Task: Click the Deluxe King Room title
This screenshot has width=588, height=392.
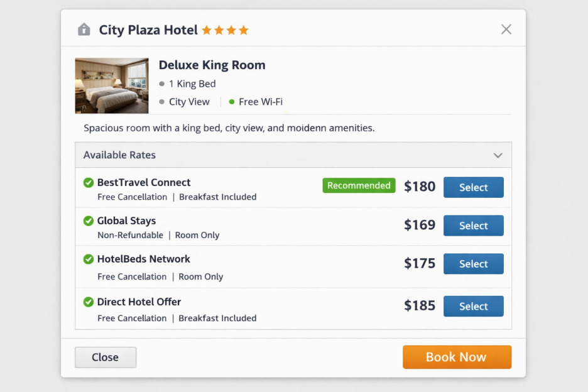Action: (212, 65)
